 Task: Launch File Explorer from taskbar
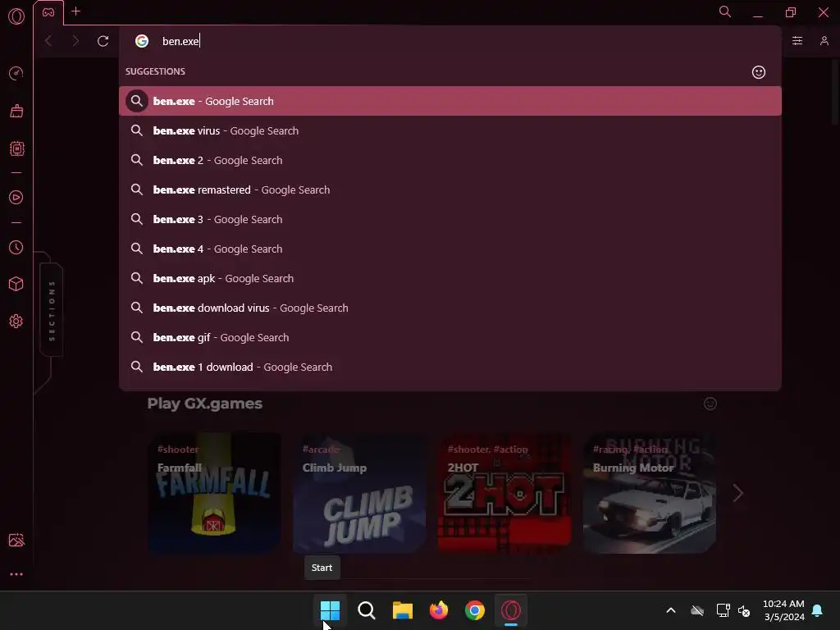[402, 610]
